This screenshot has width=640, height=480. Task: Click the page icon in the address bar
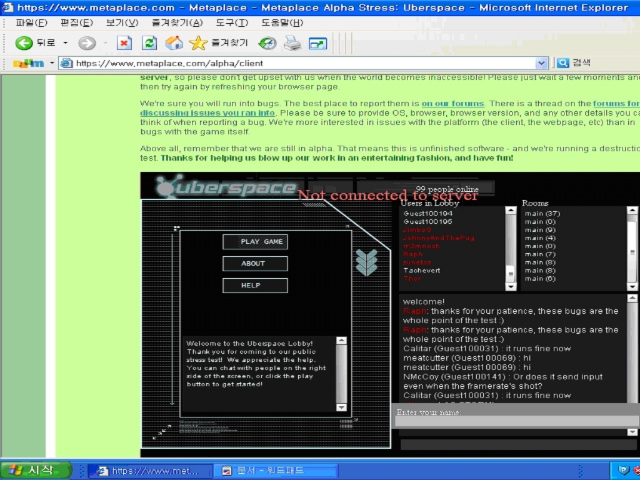click(x=67, y=63)
